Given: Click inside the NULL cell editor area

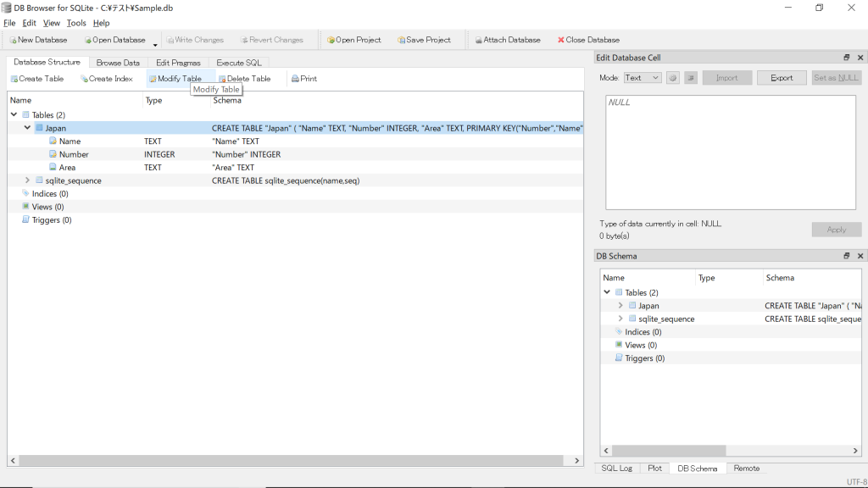Looking at the screenshot, I should pyautogui.click(x=731, y=152).
